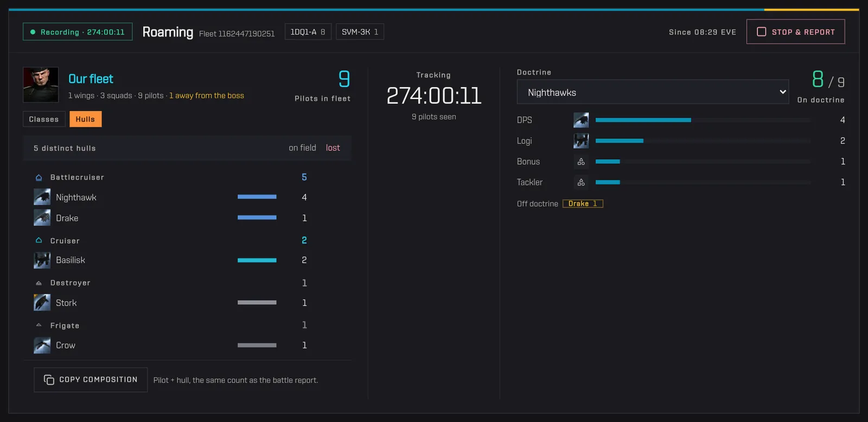Click the "9 pilots seen" text

click(433, 117)
